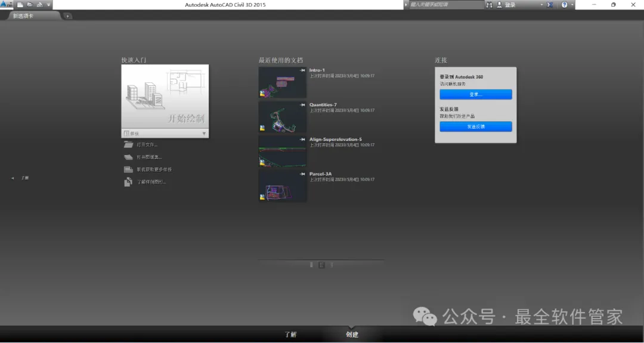Click the 了解样例图形... link text
644x343 pixels.
151,181
